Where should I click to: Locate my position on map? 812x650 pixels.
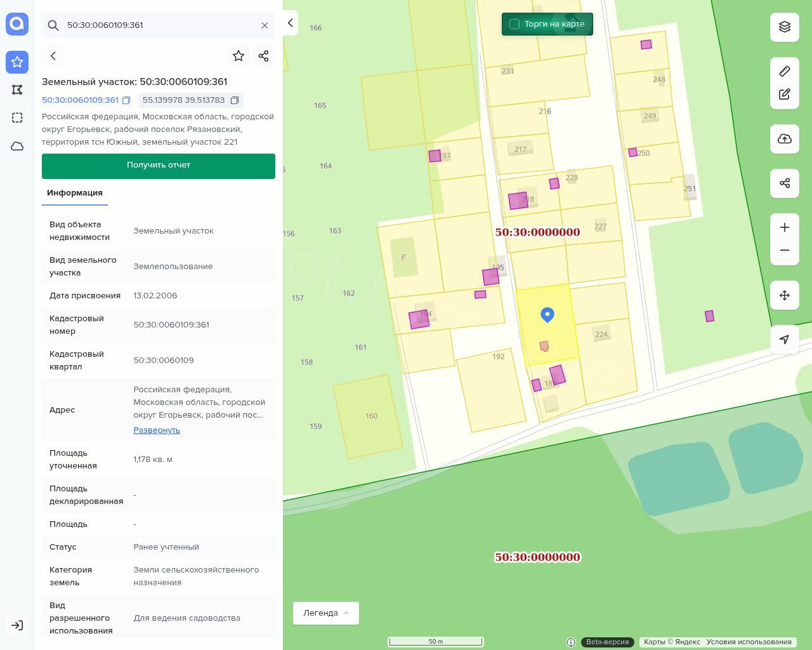coord(784,340)
